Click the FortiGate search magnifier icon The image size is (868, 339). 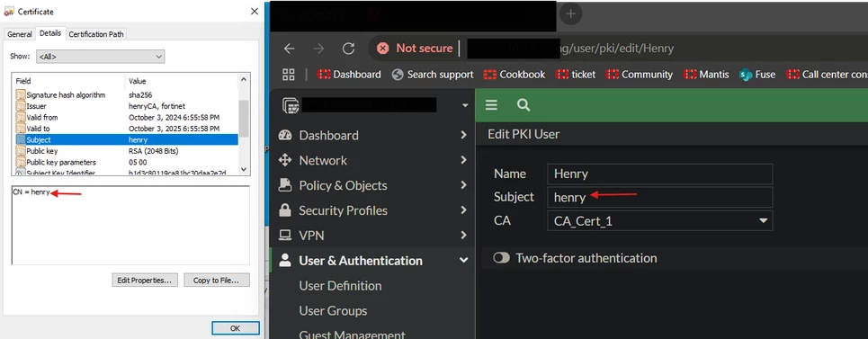(x=523, y=105)
